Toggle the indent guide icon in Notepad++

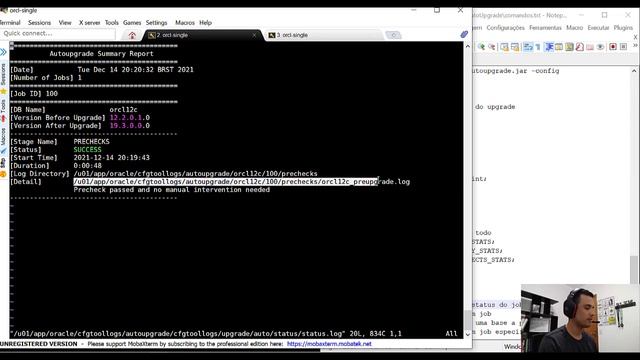coord(549,47)
